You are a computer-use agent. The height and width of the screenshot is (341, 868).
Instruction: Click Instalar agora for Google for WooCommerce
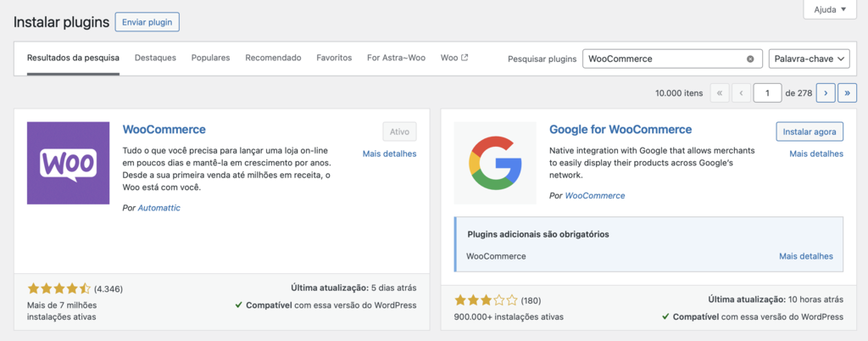810,131
